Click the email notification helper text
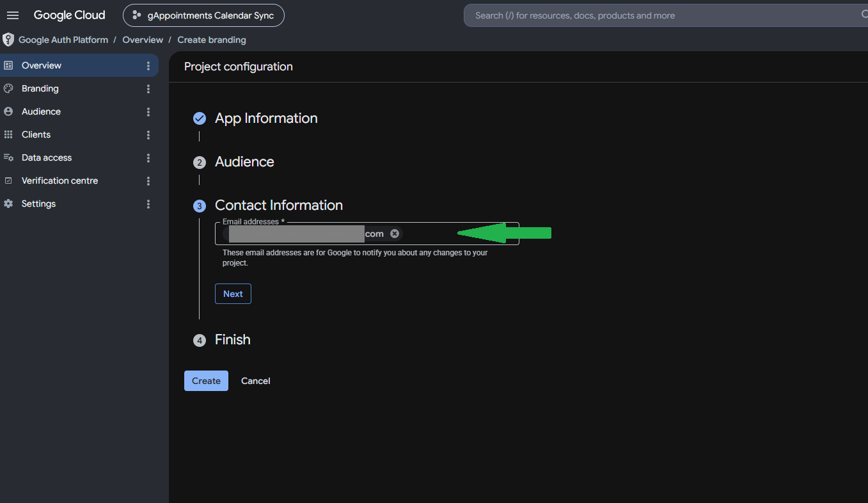The height and width of the screenshot is (503, 868). pos(355,258)
